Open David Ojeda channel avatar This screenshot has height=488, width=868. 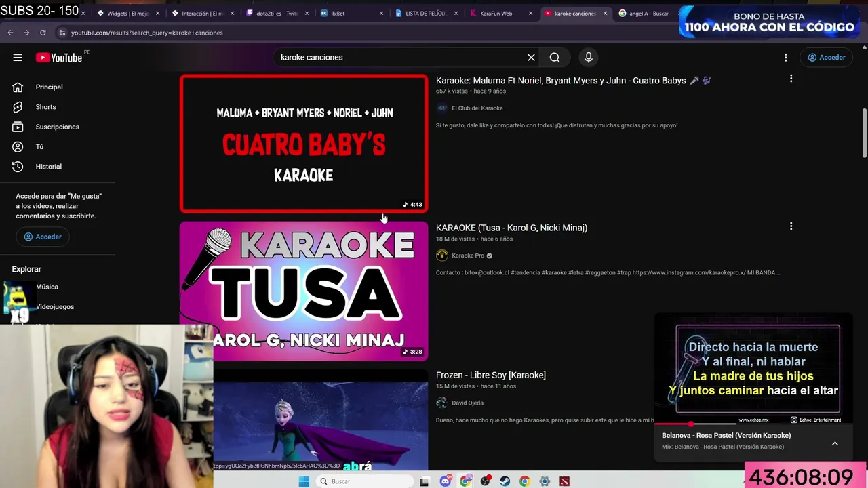click(x=442, y=403)
